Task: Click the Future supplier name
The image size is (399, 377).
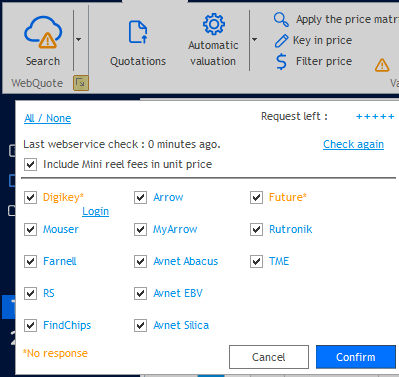Action: [288, 197]
